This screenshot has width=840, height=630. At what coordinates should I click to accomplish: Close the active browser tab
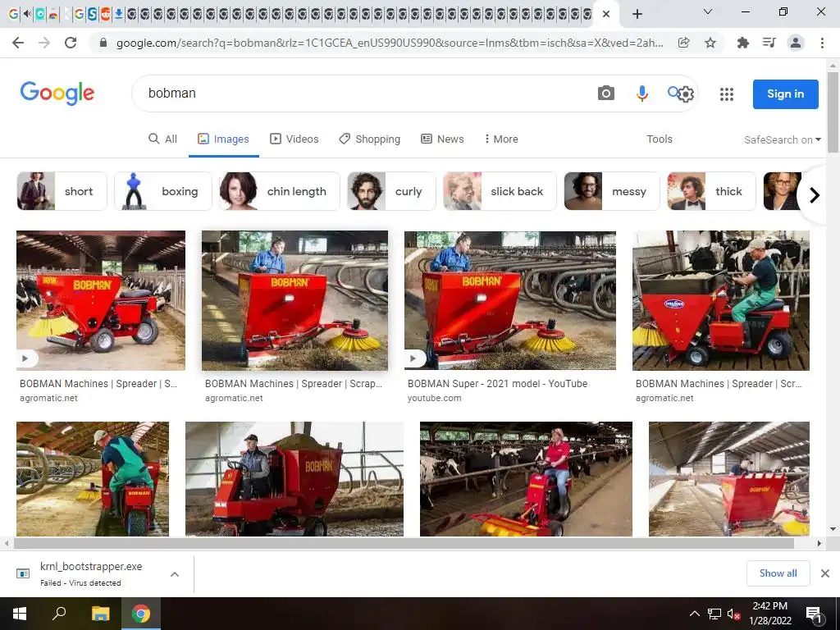click(606, 14)
